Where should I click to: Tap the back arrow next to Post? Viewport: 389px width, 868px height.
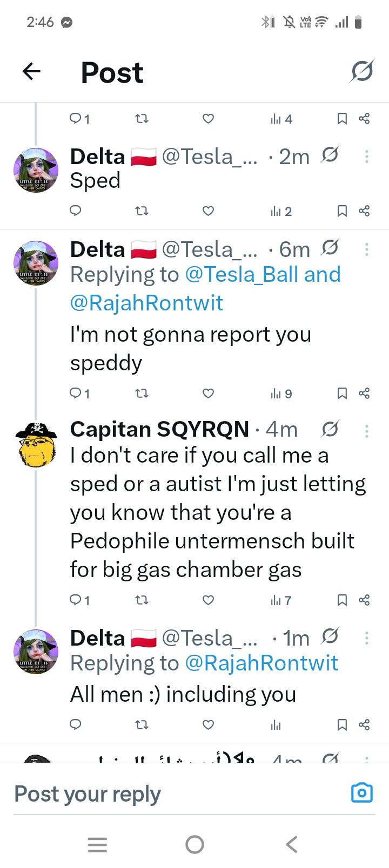(x=31, y=71)
